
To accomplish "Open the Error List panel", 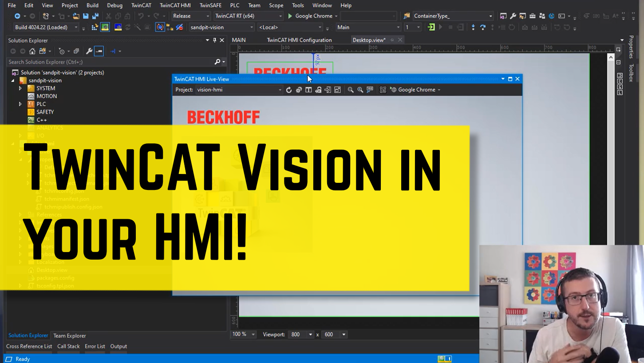I will pyautogui.click(x=95, y=347).
